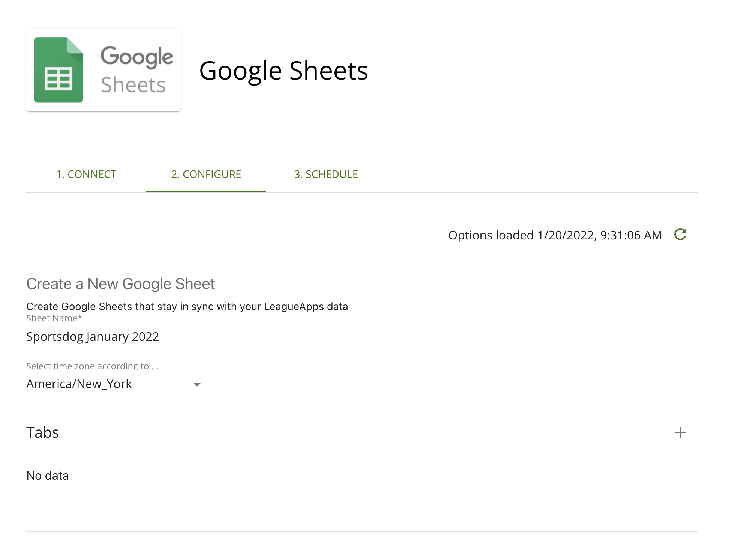The height and width of the screenshot is (554, 756).
Task: Add a new tab with the plus icon
Action: coord(680,432)
